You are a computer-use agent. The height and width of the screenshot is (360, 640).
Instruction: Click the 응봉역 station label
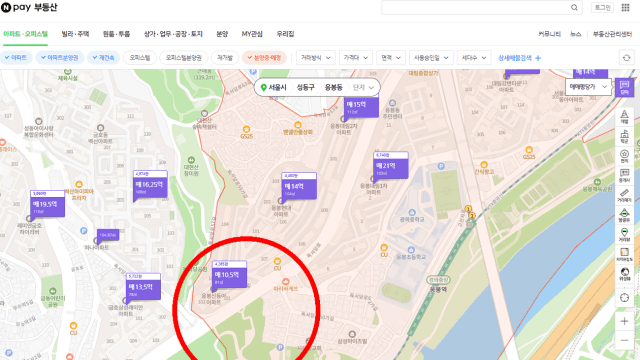pyautogui.click(x=438, y=289)
